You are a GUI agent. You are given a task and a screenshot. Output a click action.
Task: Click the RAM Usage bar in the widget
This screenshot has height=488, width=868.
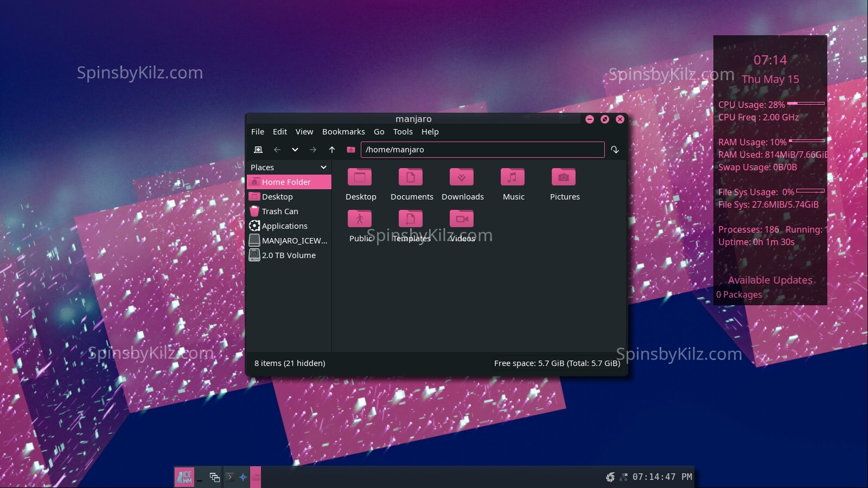point(807,140)
